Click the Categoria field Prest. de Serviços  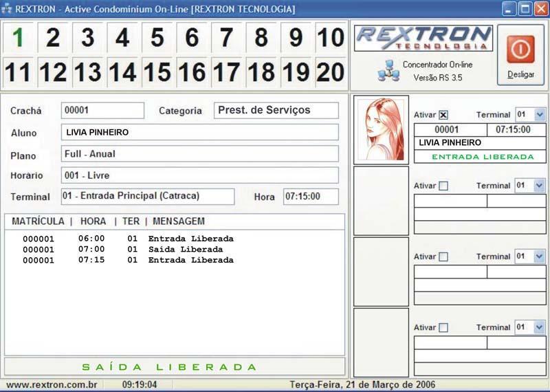pos(276,111)
